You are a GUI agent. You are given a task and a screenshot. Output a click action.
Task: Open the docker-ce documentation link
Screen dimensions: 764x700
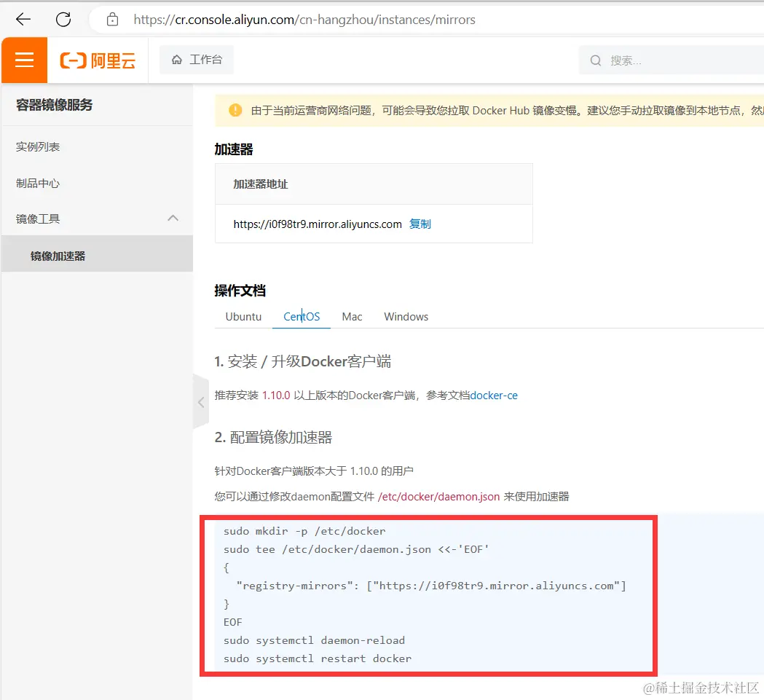(x=494, y=396)
